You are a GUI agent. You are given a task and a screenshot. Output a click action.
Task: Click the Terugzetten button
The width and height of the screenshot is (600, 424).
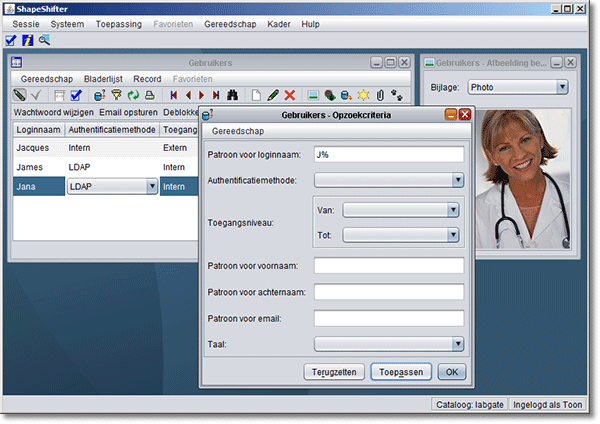pos(334,372)
